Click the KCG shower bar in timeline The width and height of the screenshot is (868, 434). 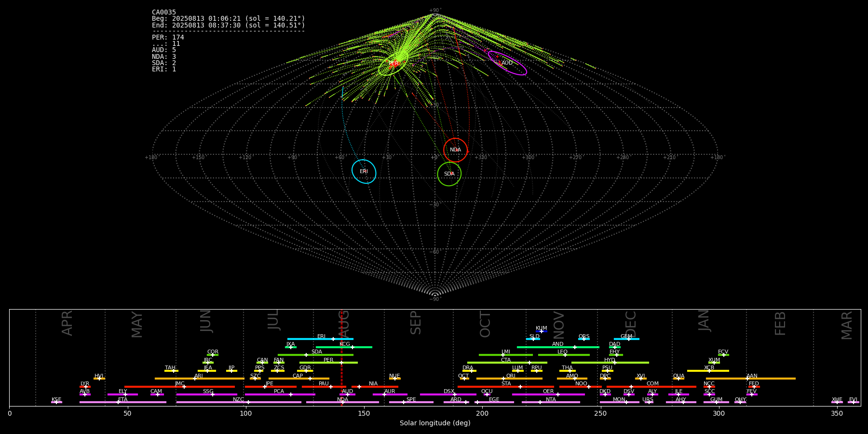pos(344,347)
